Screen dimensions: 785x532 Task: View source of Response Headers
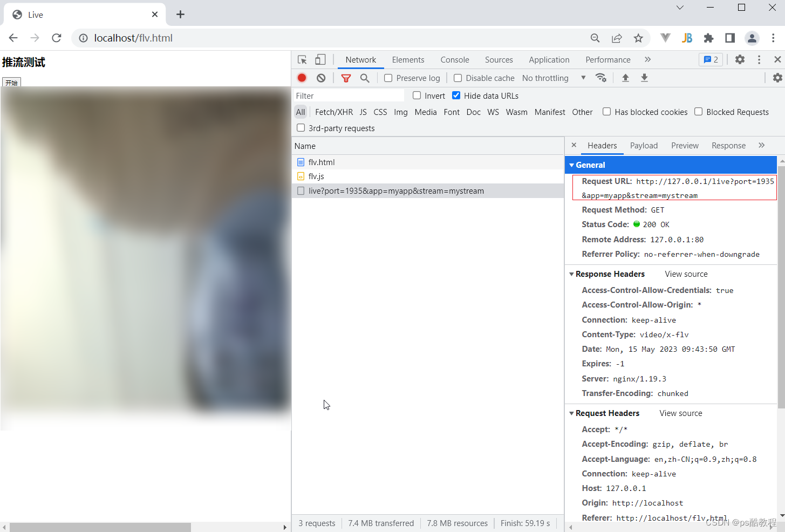[x=686, y=274]
